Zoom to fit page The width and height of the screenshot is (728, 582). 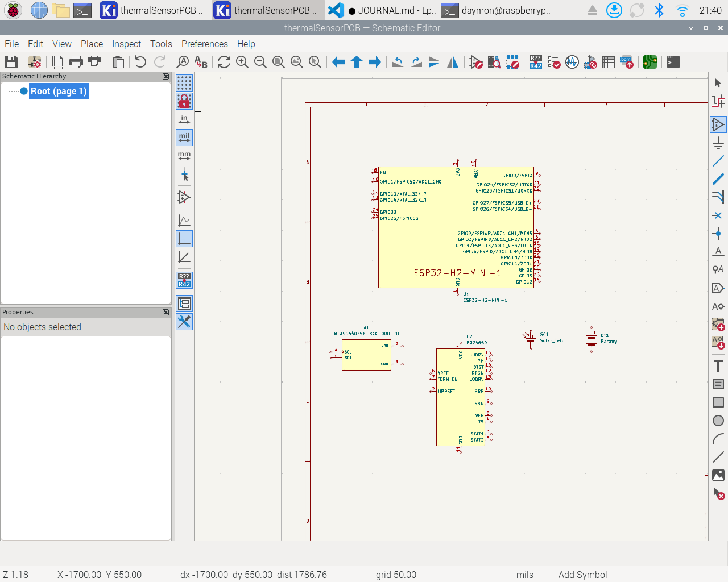click(x=279, y=62)
